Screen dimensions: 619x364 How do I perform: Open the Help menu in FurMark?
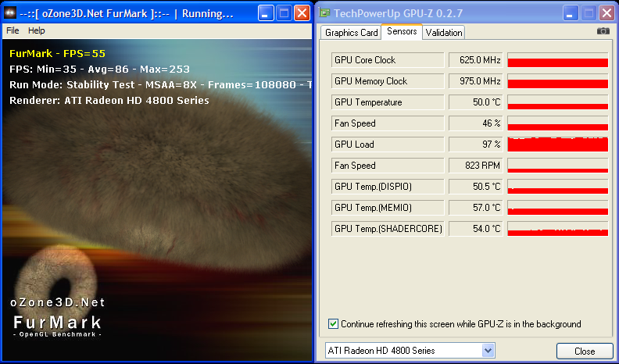pos(36,30)
